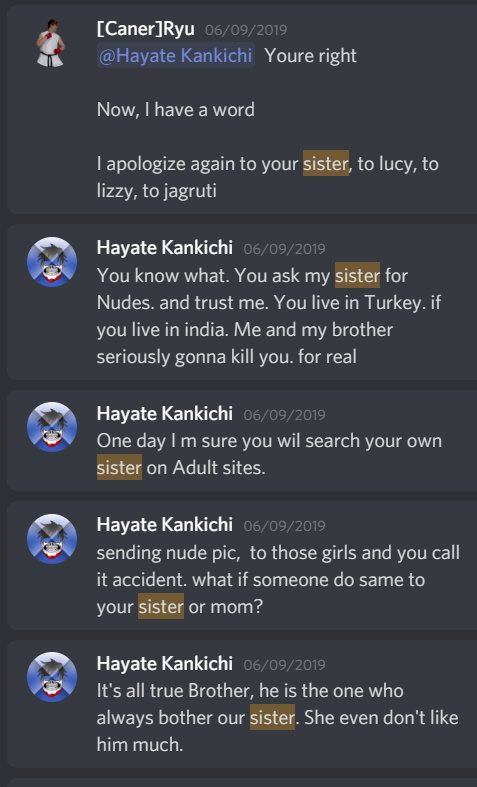Click timestamp on 'You know what' message
Screen dimensions: 477x787
click(285, 249)
